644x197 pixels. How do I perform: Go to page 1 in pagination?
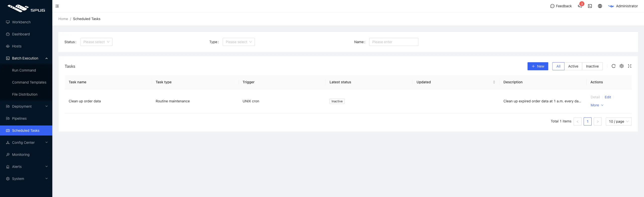click(588, 121)
